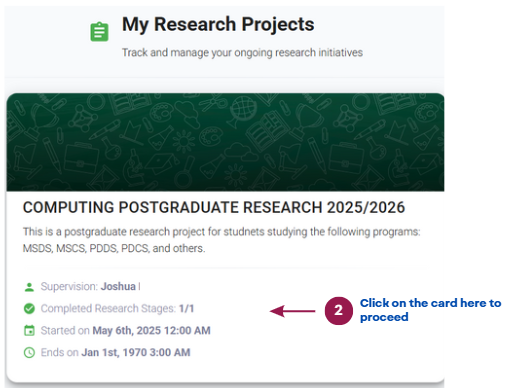Click the blue annotation Click on the card here to proceed
The height and width of the screenshot is (388, 511).
pyautogui.click(x=430, y=310)
